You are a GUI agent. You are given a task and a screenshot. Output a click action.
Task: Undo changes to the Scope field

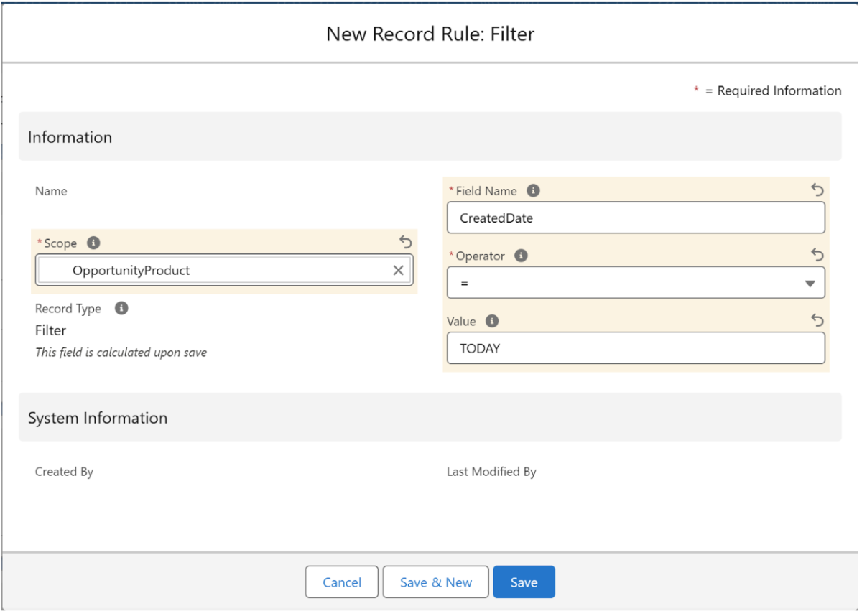[406, 242]
